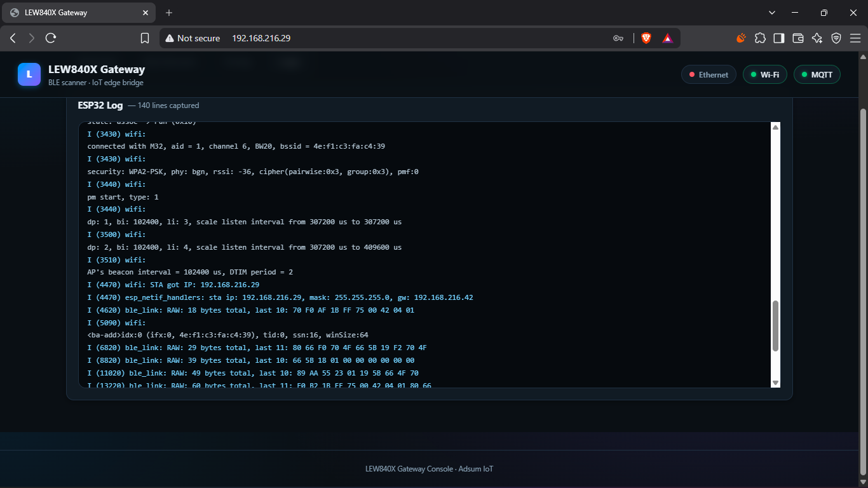Click the MQTT status pill
Viewport: 868px width, 488px height.
click(817, 74)
